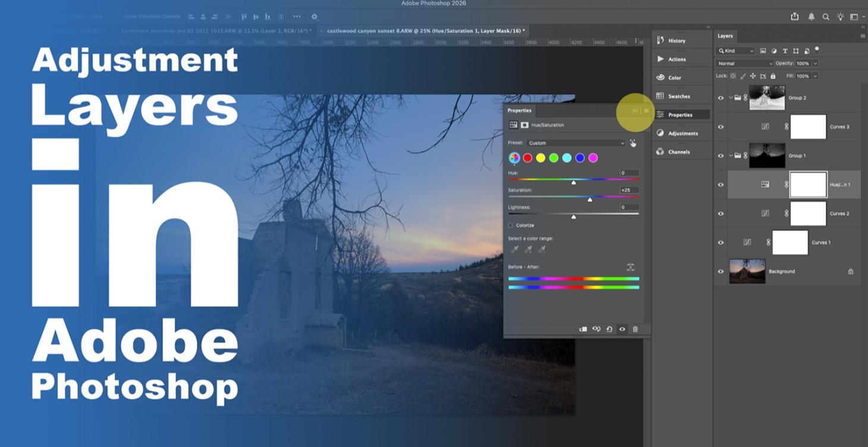Viewport: 868px width, 447px height.
Task: Hide the Curves 1 layer
Action: tap(721, 243)
